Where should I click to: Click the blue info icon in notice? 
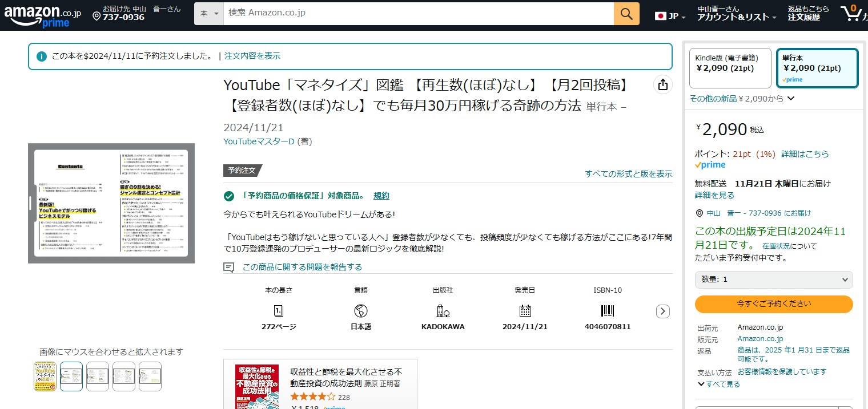[42, 56]
